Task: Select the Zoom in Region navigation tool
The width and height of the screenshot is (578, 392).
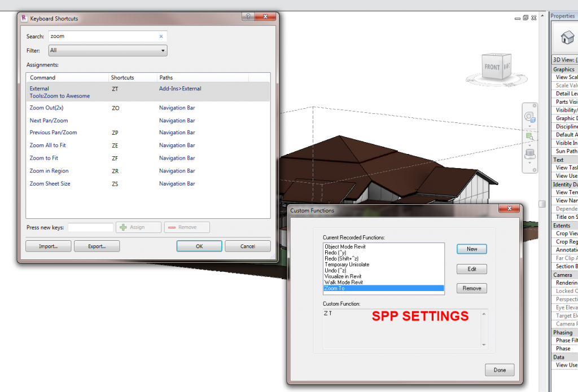Action: coord(529,136)
